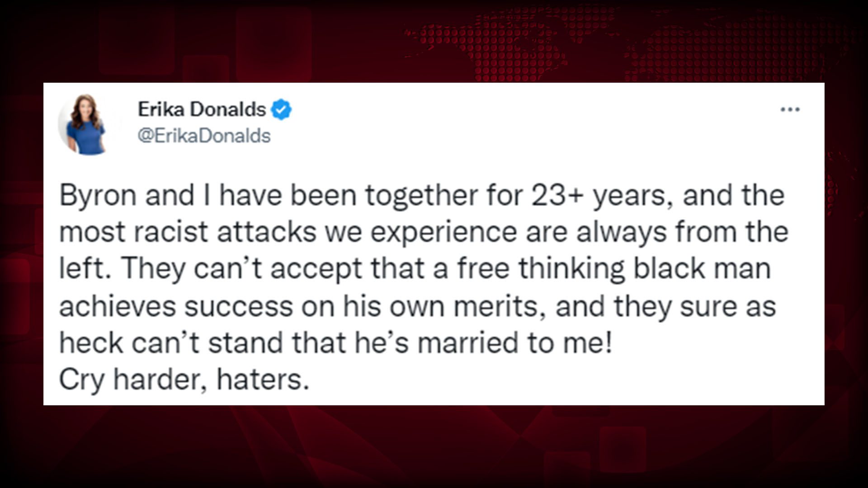Click the phrase "free thinking black man"

click(613, 269)
